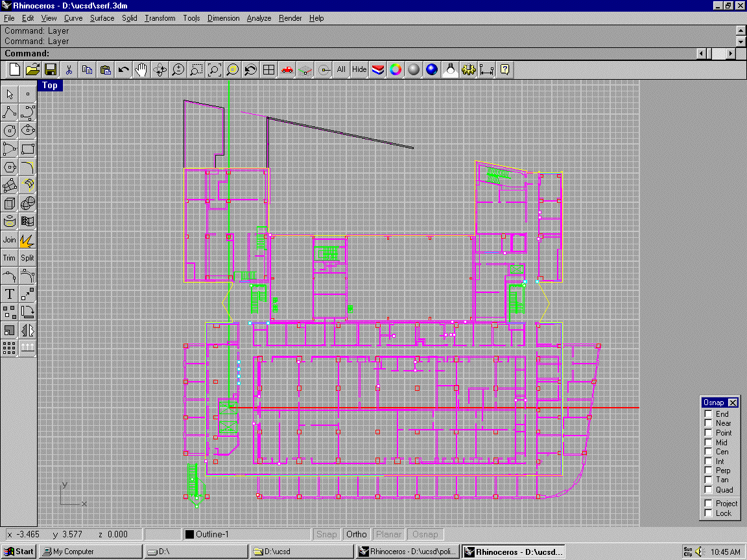Click the Rectangle drawing tool
Viewport: 747px width, 560px height.
click(x=27, y=148)
